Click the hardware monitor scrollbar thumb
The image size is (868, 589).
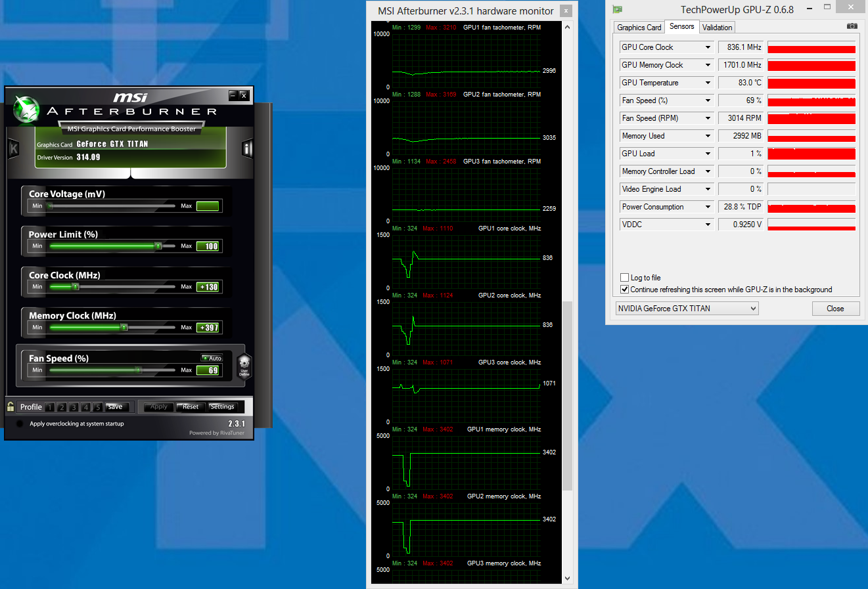tap(567, 396)
